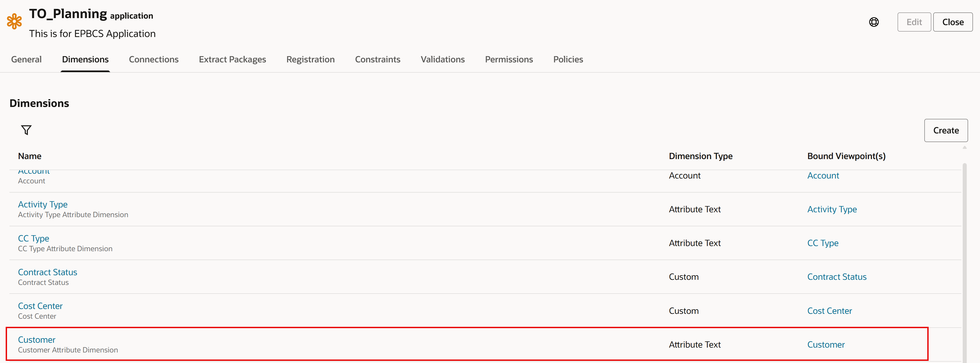980x363 pixels.
Task: Click the Edit button
Action: point(914,22)
